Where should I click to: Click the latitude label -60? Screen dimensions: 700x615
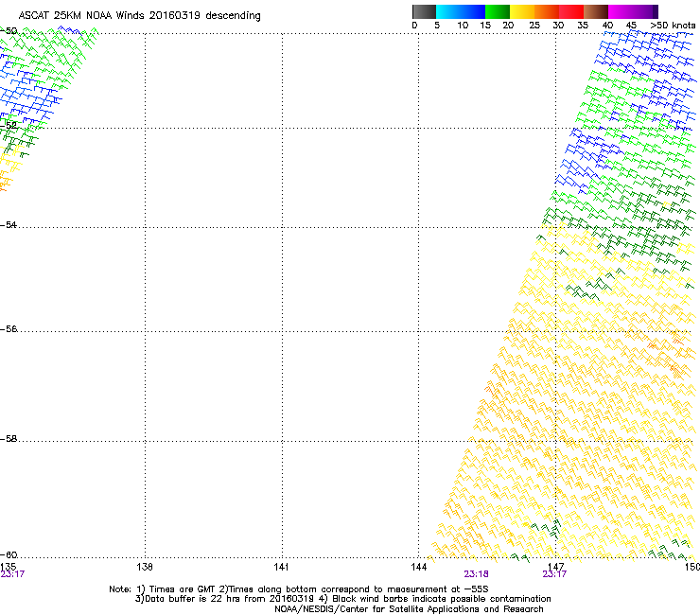(x=9, y=555)
